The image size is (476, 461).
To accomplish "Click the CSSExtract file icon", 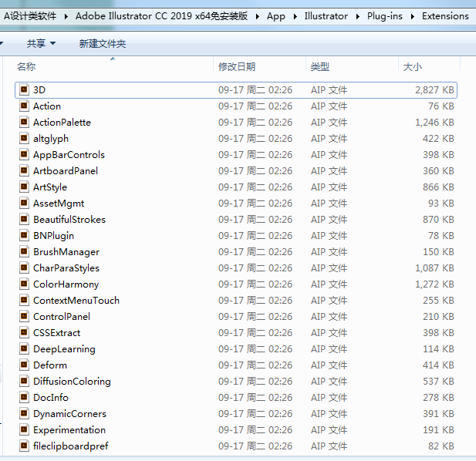I will pos(24,333).
